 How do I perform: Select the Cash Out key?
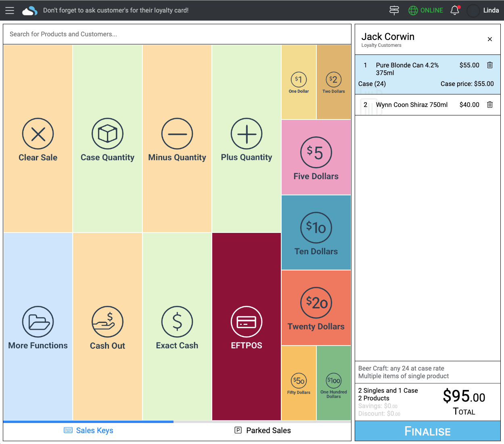(107, 327)
